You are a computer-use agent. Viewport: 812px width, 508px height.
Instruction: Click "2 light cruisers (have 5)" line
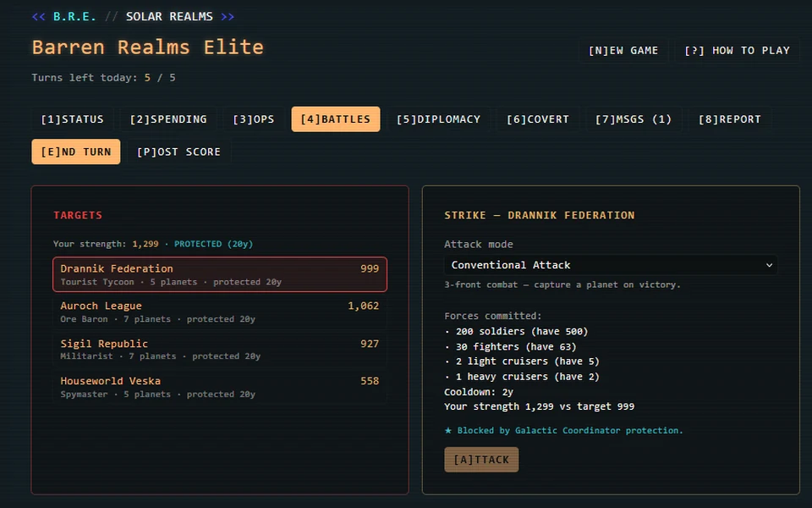(522, 362)
